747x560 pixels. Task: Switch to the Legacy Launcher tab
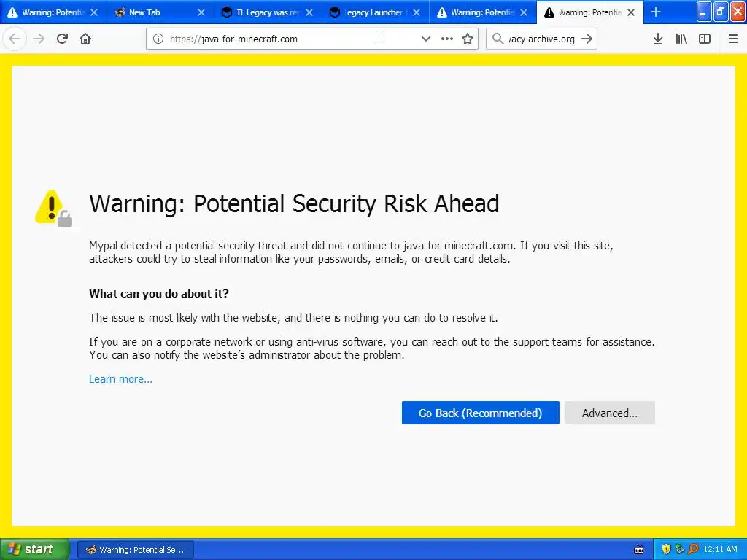(368, 12)
